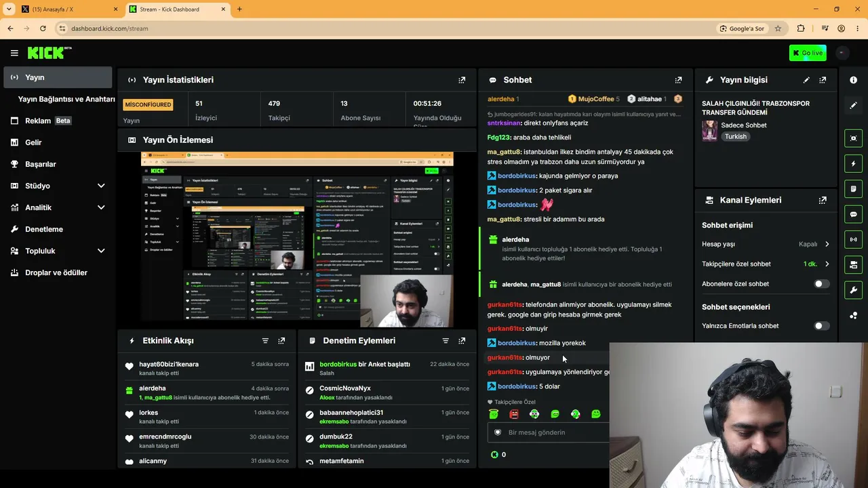Screen dimensions: 868x488
Task: Reload the page in Chrome
Action: pyautogui.click(x=43, y=28)
